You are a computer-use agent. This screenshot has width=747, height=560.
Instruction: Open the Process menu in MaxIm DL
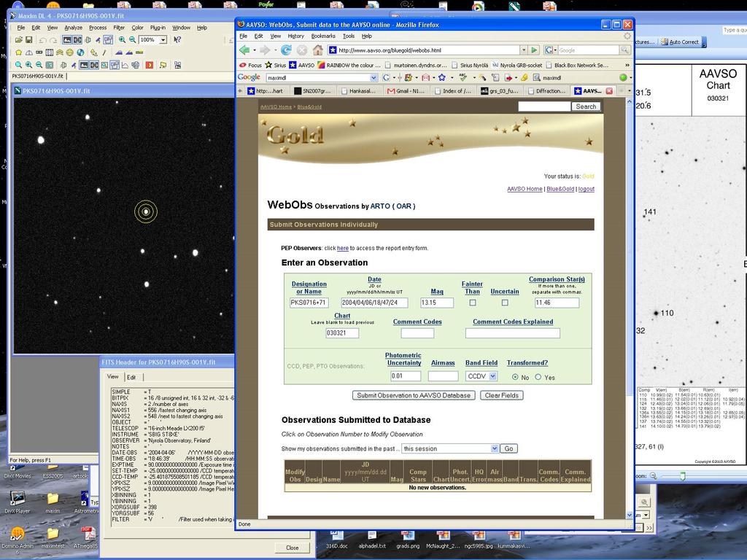(98, 28)
